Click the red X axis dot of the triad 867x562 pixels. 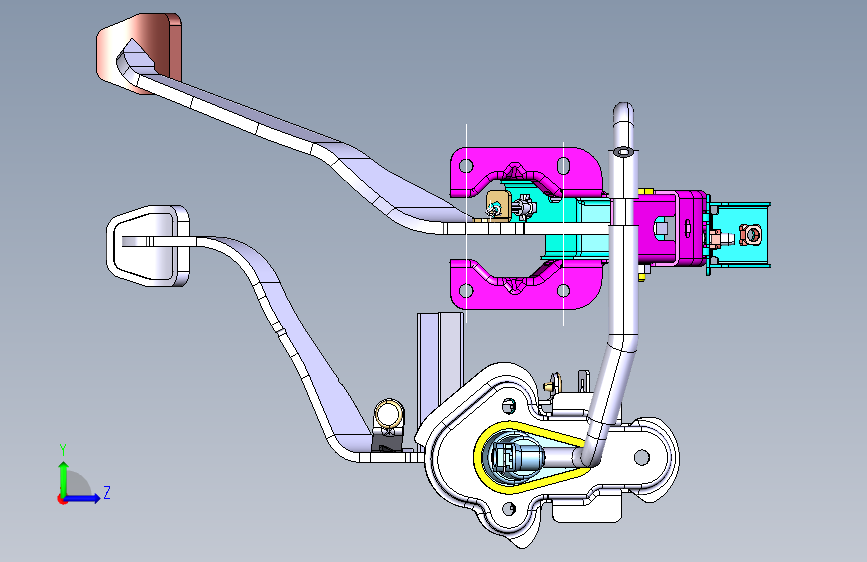click(x=62, y=499)
